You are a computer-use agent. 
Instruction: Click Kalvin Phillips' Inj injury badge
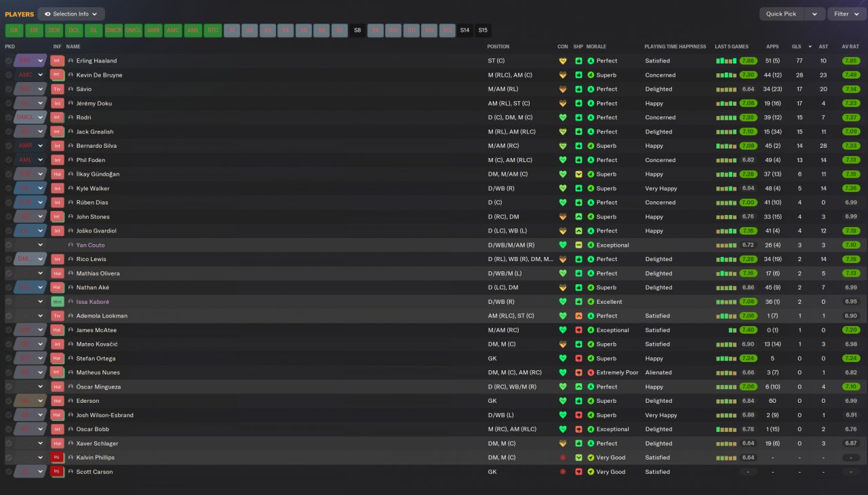pyautogui.click(x=57, y=458)
